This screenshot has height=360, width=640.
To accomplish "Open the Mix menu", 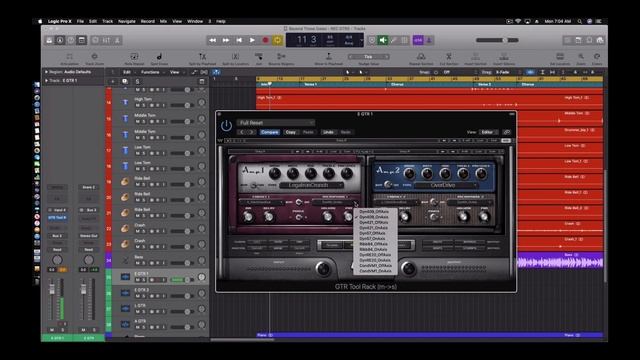I will 163,21.
